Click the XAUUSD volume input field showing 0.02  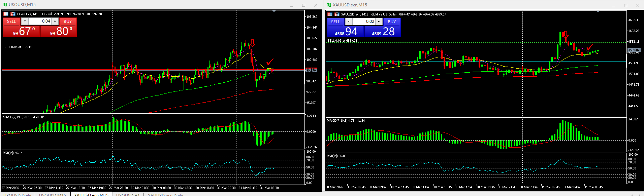click(364, 22)
